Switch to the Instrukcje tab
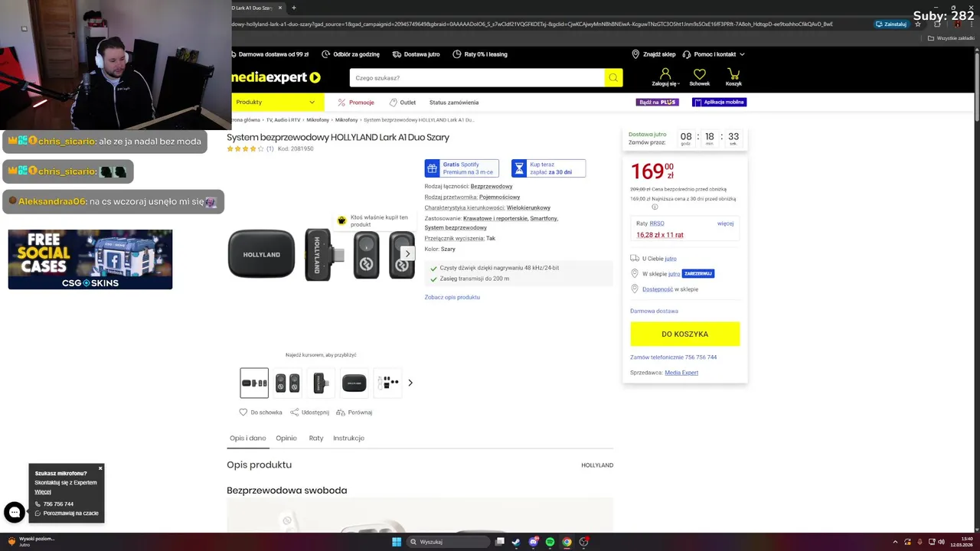Viewport: 980px width, 551px height. coord(348,439)
